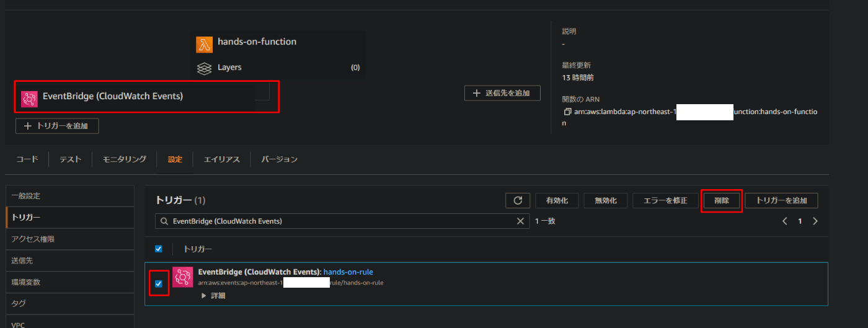The height and width of the screenshot is (328, 868).
Task: Select 一般設定 in the settings sidebar
Action: click(x=70, y=196)
